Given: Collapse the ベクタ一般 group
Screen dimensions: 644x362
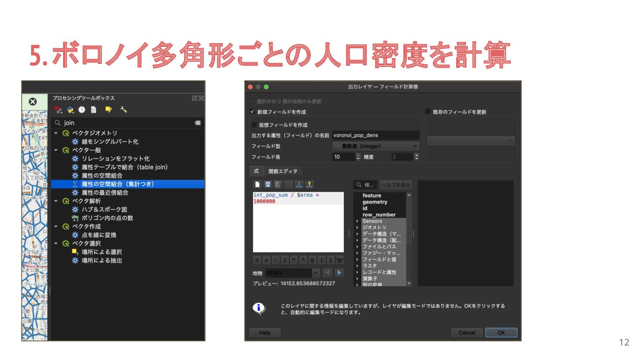Looking at the screenshot, I should click(x=56, y=150).
